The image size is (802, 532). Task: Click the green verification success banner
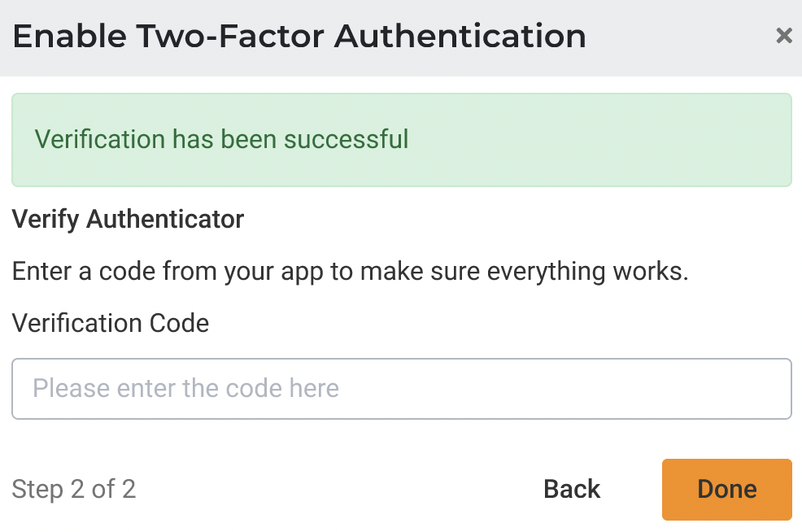pos(402,140)
